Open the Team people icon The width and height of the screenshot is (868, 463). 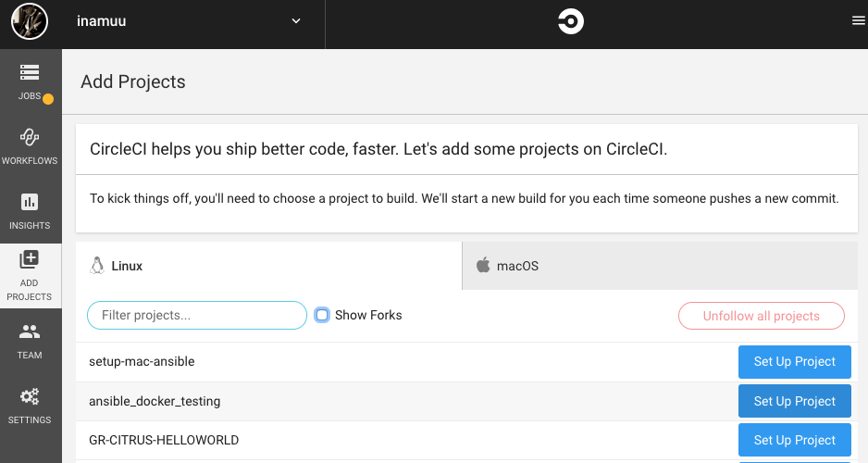click(30, 332)
